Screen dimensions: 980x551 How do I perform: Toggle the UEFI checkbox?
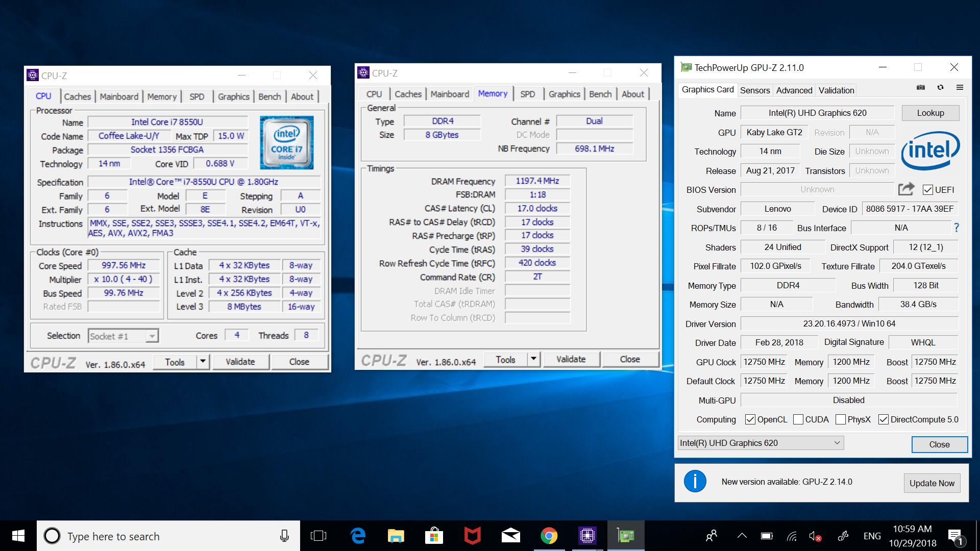click(x=928, y=190)
